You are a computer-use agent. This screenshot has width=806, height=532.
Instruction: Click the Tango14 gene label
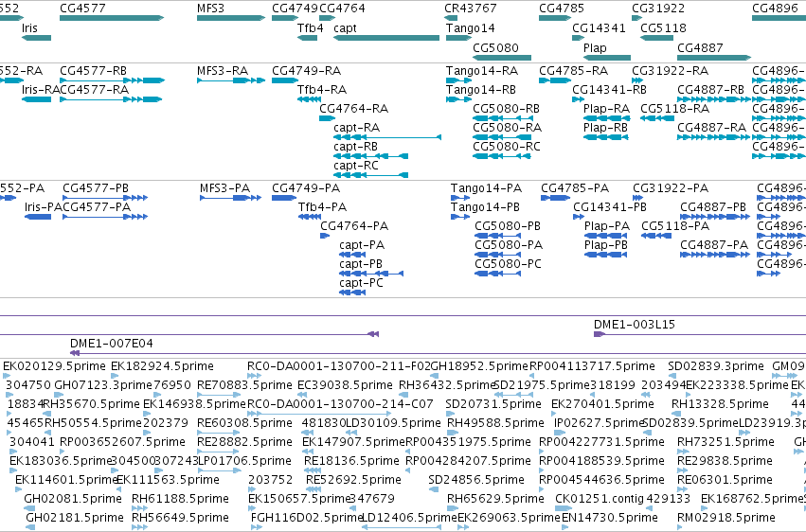471,27
